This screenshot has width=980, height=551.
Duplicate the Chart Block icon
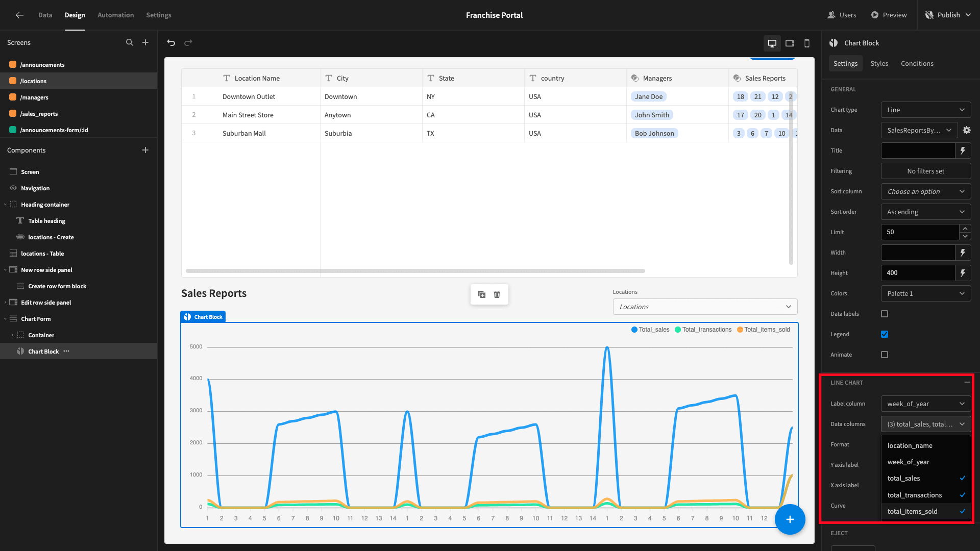click(482, 294)
